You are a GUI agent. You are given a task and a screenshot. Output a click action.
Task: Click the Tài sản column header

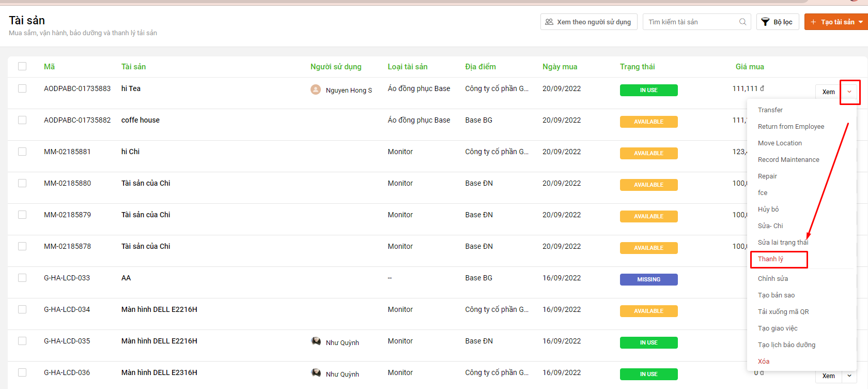coord(133,67)
